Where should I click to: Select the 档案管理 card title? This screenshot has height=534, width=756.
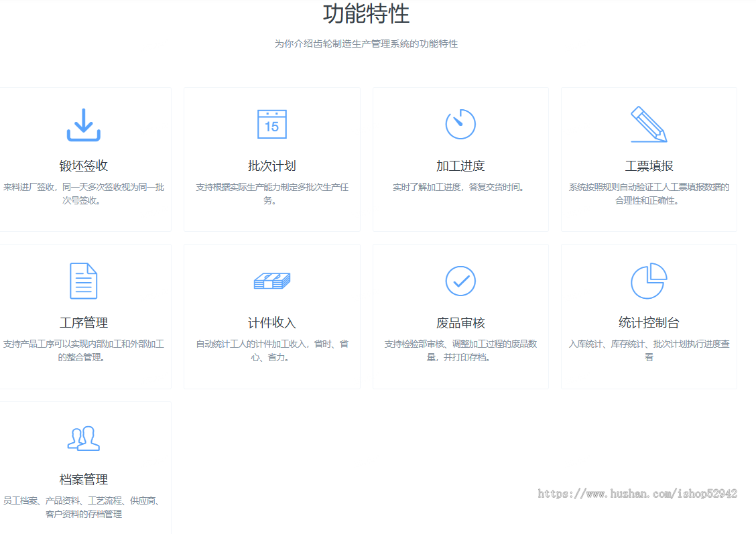(83, 480)
